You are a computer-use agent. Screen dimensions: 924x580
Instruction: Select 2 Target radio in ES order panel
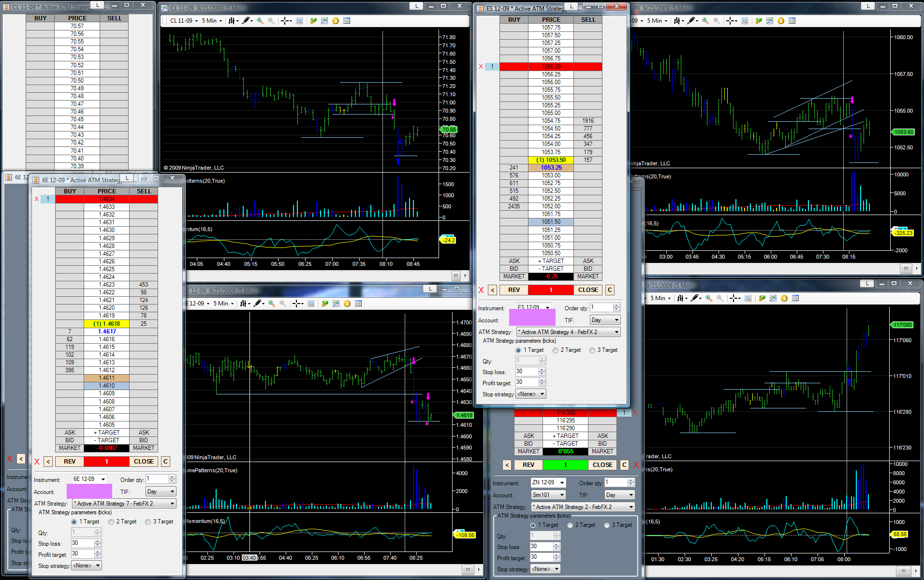click(x=556, y=350)
